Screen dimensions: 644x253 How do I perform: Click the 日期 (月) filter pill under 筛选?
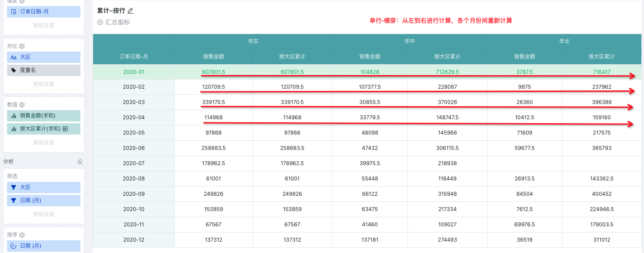[44, 201]
